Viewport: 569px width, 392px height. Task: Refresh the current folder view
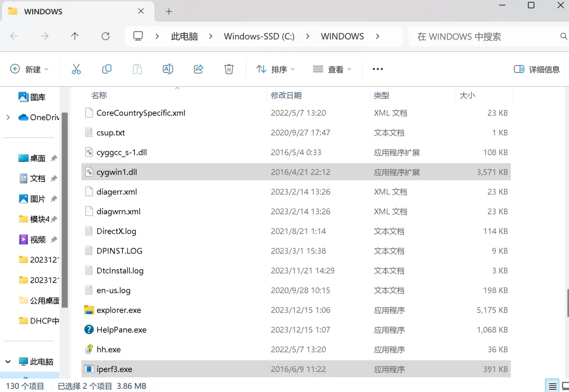(x=105, y=36)
